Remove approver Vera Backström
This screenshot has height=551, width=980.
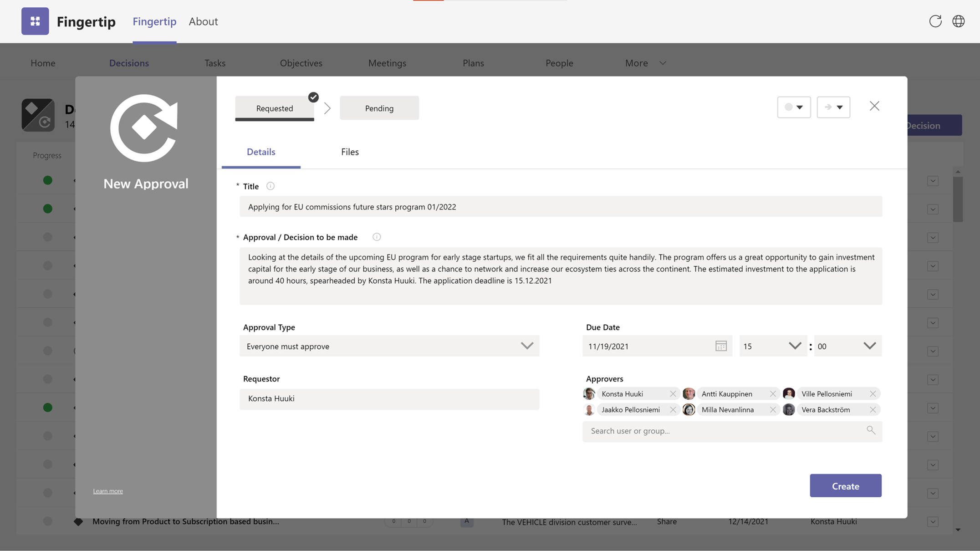[x=873, y=409]
